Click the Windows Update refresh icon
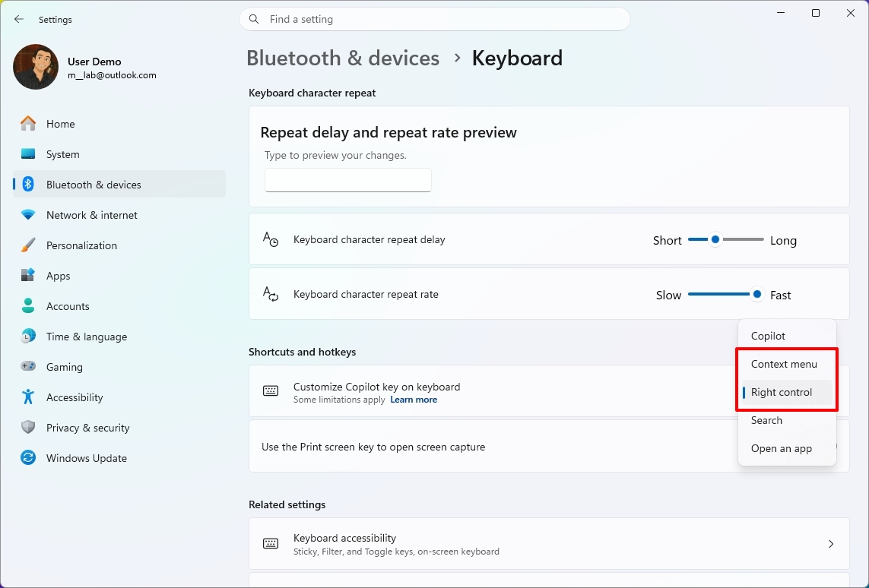Screen dimensions: 869x588 pyautogui.click(x=28, y=458)
